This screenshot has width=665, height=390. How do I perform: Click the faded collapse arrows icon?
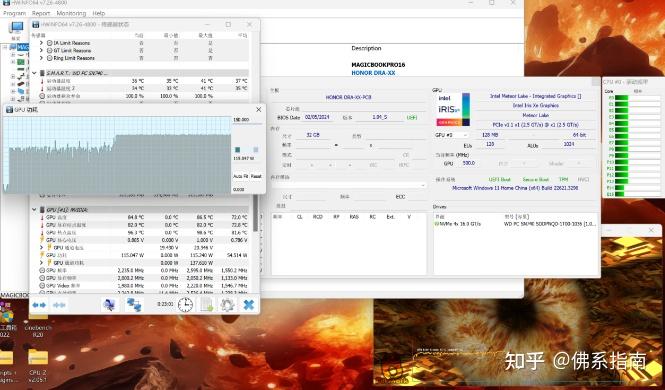59,304
